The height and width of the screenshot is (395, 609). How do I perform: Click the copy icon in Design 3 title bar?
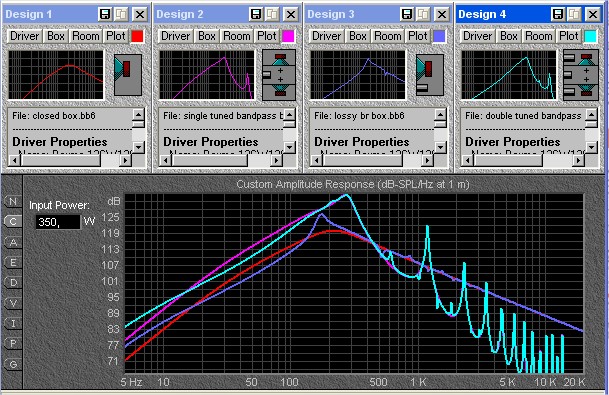[x=423, y=14]
